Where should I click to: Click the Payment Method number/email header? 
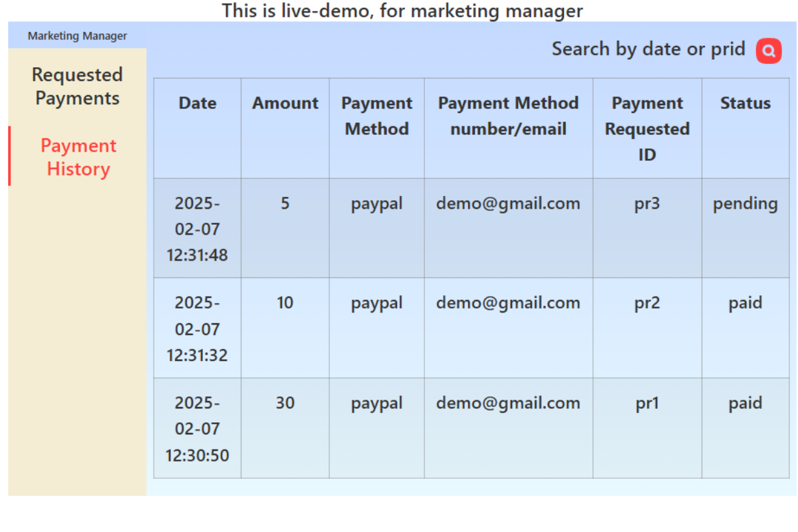(508, 116)
